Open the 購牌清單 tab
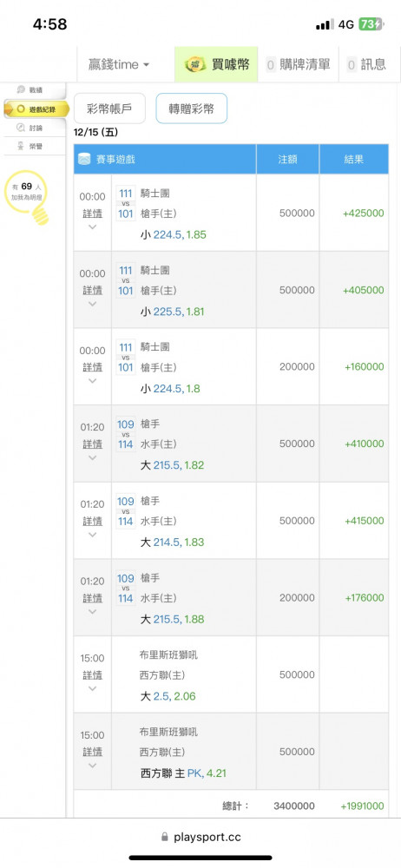This screenshot has width=401, height=868. click(x=298, y=65)
